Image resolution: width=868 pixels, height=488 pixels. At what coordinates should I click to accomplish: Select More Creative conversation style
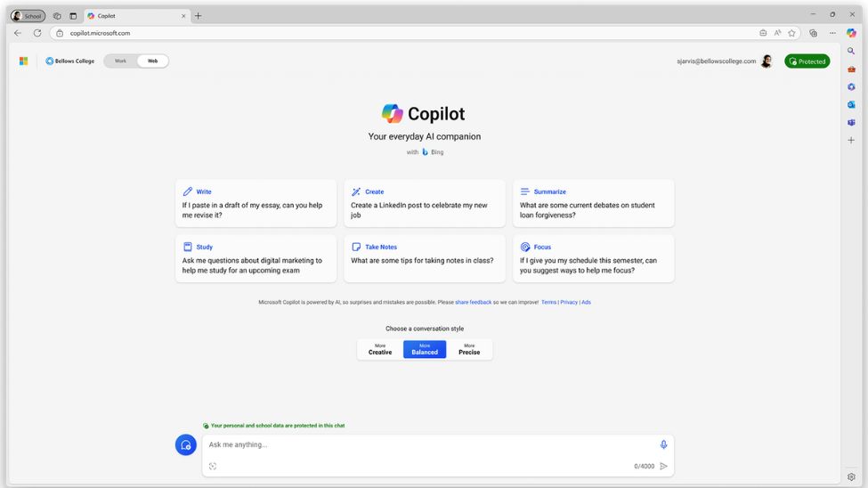pos(380,349)
